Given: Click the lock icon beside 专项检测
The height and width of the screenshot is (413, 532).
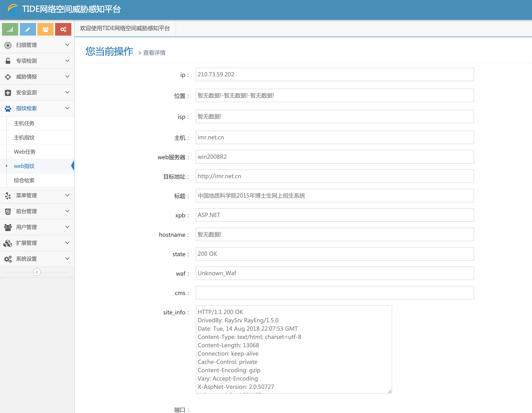Looking at the screenshot, I should coord(8,61).
